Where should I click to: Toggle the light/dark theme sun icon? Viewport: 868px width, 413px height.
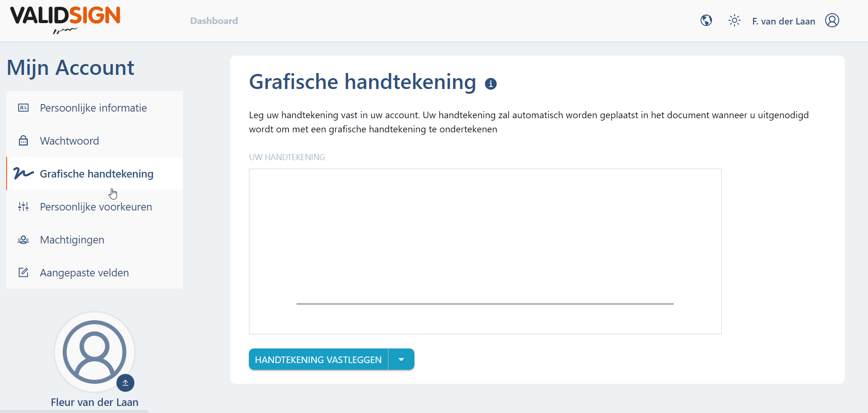(735, 20)
